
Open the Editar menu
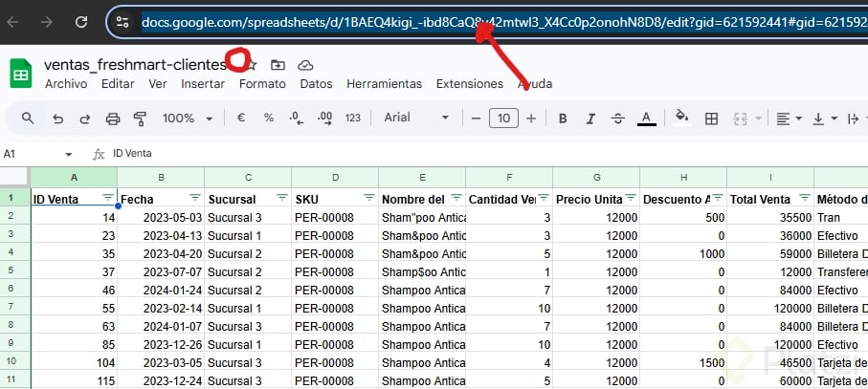(118, 84)
